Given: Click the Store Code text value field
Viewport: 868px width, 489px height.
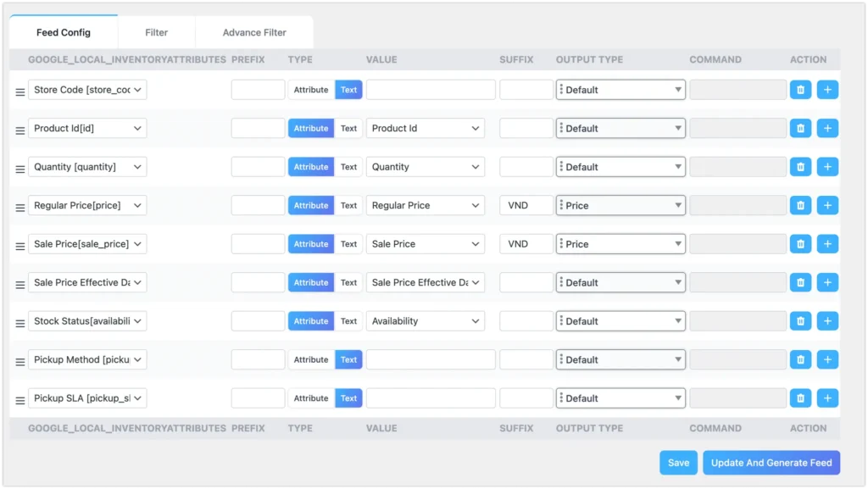Looking at the screenshot, I should click(x=431, y=90).
